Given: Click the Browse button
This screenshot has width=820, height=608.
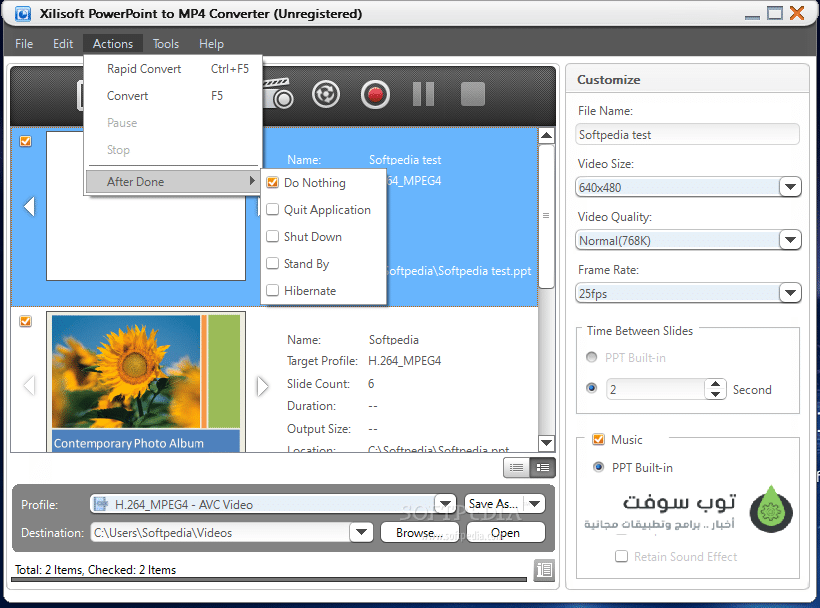Looking at the screenshot, I should click(419, 533).
